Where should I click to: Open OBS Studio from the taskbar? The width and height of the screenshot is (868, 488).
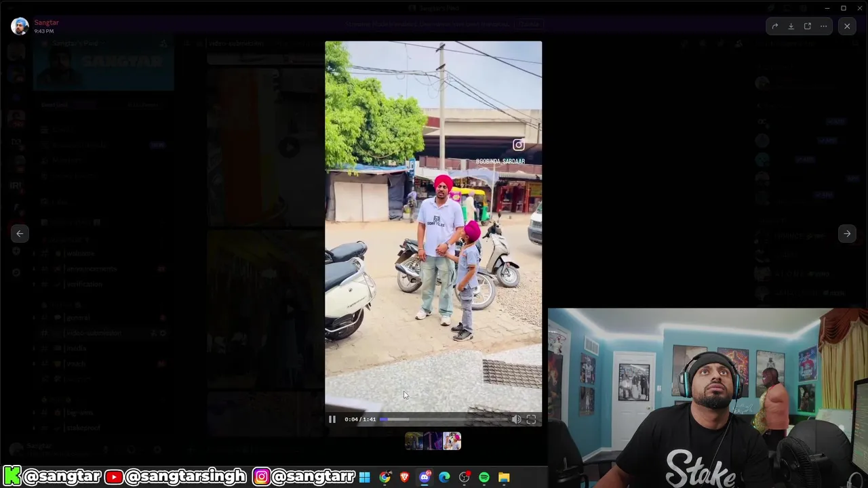coord(464,477)
